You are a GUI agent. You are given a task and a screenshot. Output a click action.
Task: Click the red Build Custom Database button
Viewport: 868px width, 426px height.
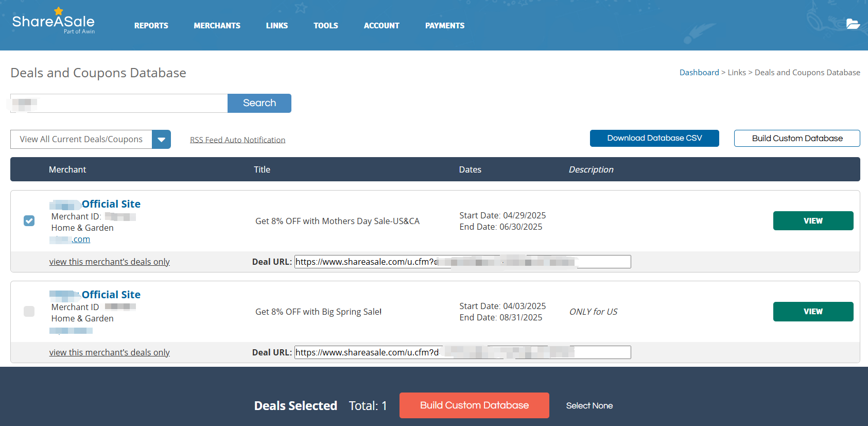click(x=474, y=405)
